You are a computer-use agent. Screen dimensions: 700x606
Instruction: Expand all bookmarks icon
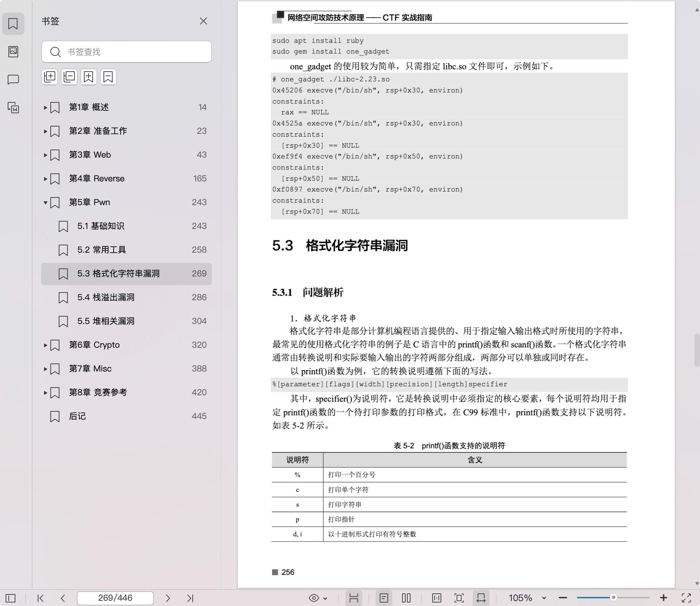coord(50,77)
